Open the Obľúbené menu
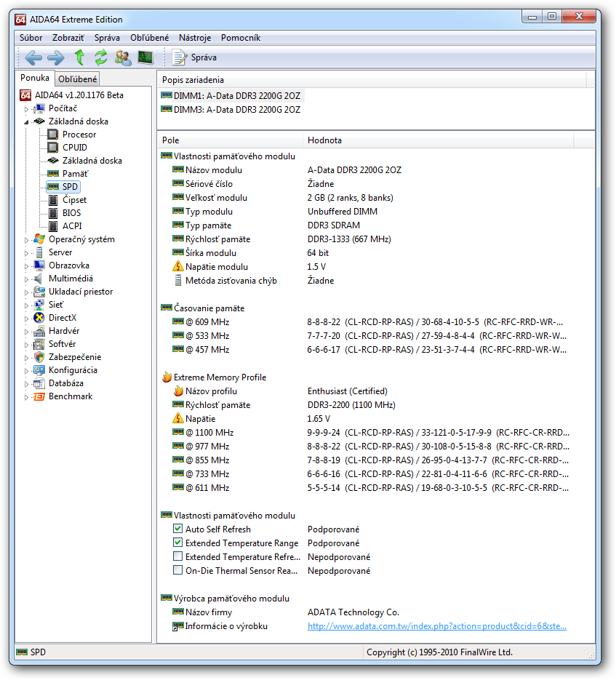Image resolution: width=616 pixels, height=680 pixels. click(150, 38)
